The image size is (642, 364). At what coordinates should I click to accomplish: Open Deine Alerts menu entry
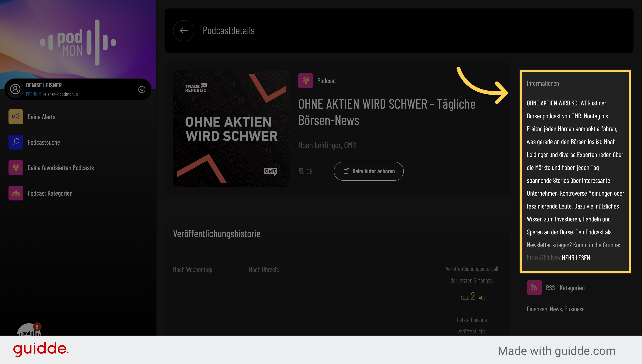click(x=41, y=117)
